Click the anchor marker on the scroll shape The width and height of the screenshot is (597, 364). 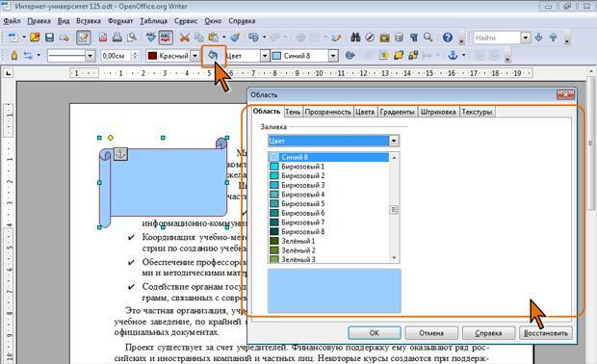[120, 154]
